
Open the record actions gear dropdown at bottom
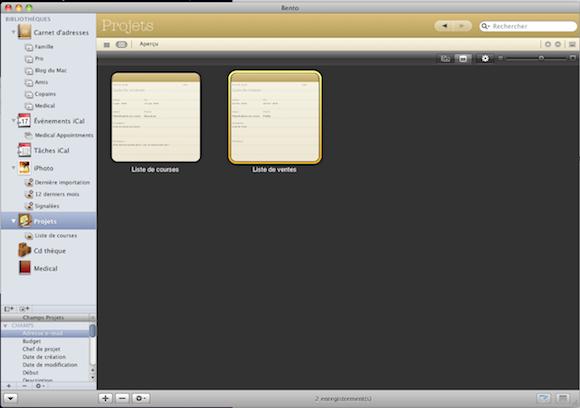(141, 398)
